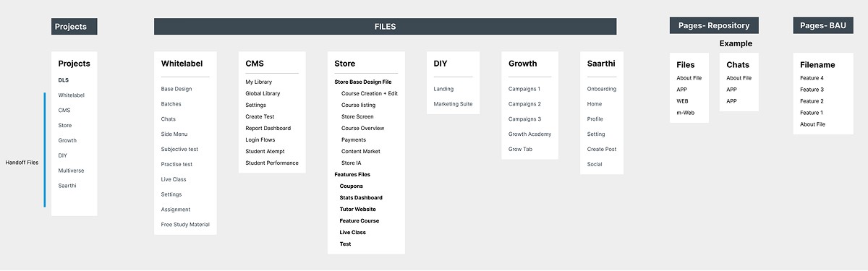868x271 pixels.
Task: Select bold Live Class in Store card
Action: [x=353, y=232]
